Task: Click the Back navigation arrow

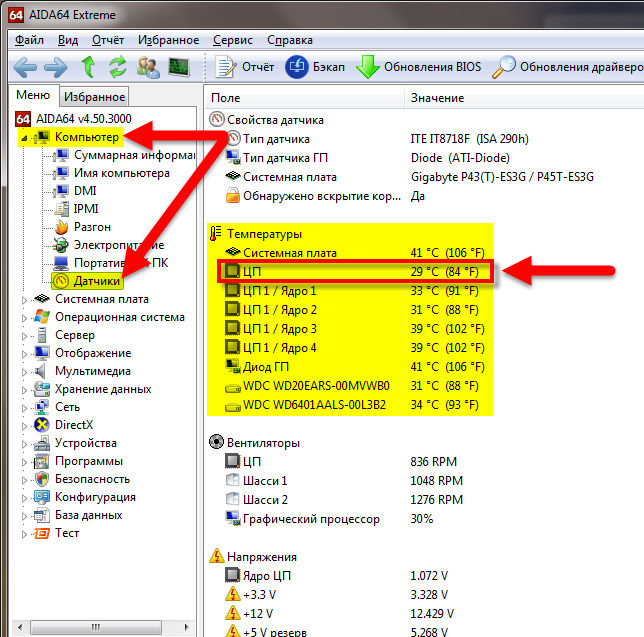Action: click(x=25, y=67)
